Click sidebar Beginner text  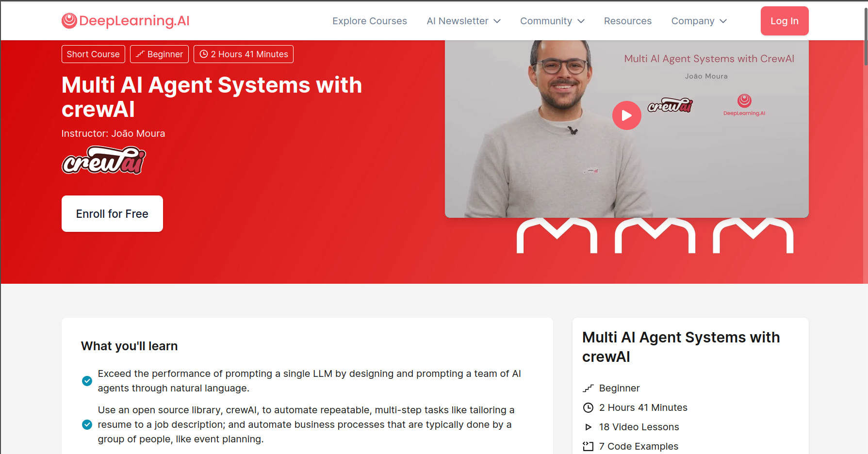pos(619,388)
